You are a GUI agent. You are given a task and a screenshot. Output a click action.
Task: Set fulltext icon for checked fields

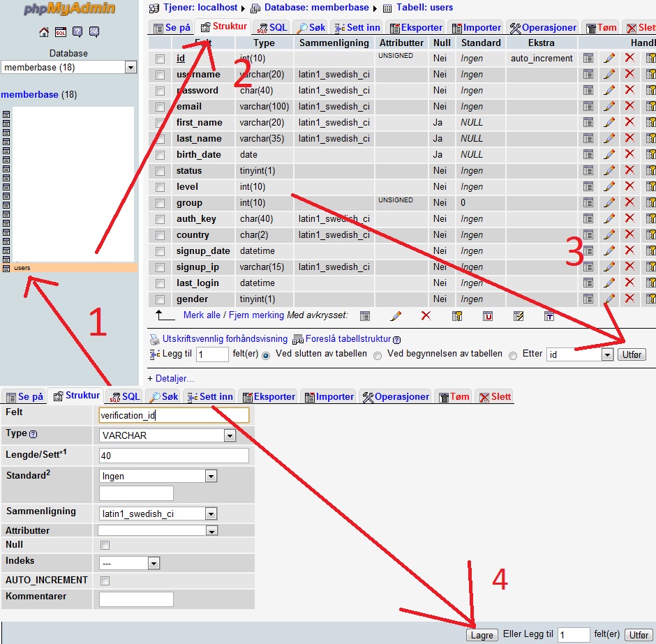[x=549, y=316]
